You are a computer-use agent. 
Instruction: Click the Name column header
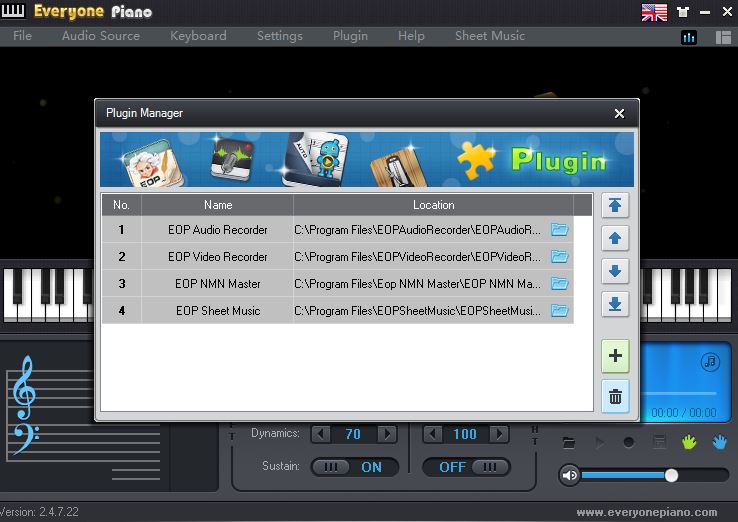217,205
